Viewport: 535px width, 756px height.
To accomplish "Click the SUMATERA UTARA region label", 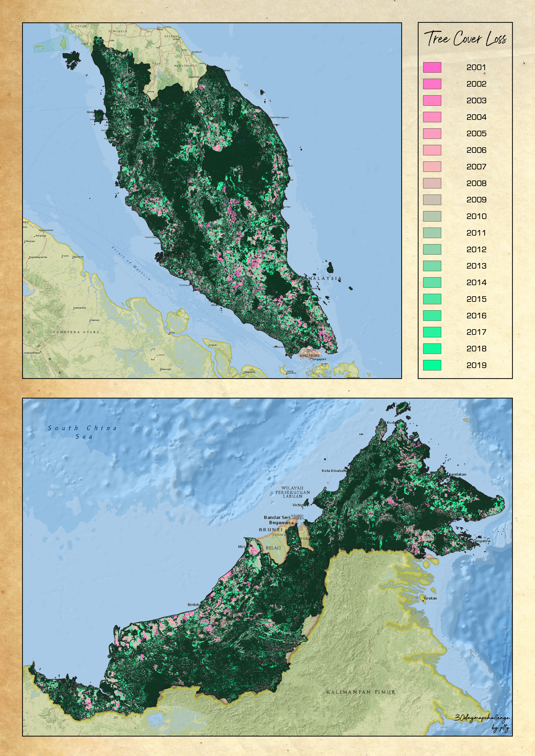I will coord(76,332).
